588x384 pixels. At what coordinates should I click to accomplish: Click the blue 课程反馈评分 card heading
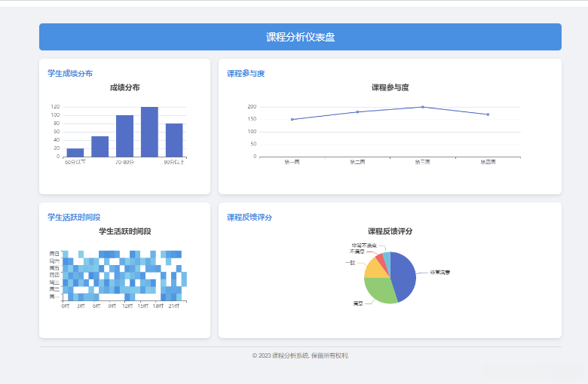[250, 218]
